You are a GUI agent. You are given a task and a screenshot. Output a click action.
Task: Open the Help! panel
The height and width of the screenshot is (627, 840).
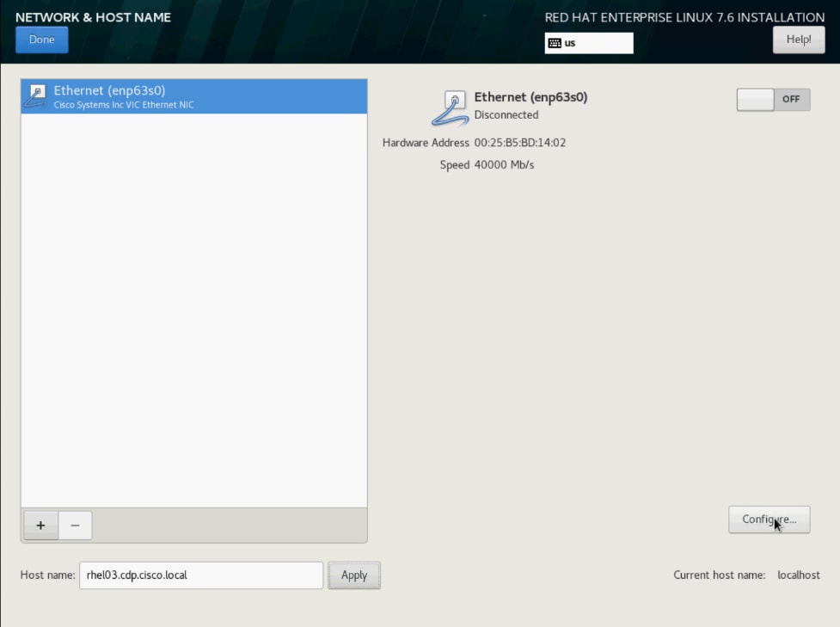[798, 39]
